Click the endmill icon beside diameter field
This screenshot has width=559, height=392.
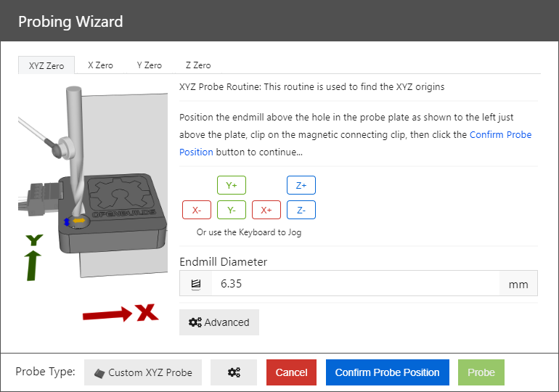point(195,284)
